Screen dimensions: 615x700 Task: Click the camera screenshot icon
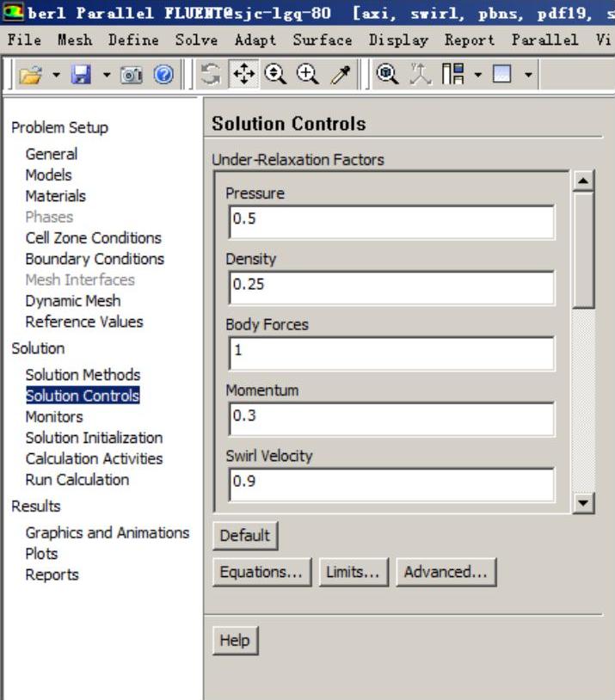coord(131,77)
